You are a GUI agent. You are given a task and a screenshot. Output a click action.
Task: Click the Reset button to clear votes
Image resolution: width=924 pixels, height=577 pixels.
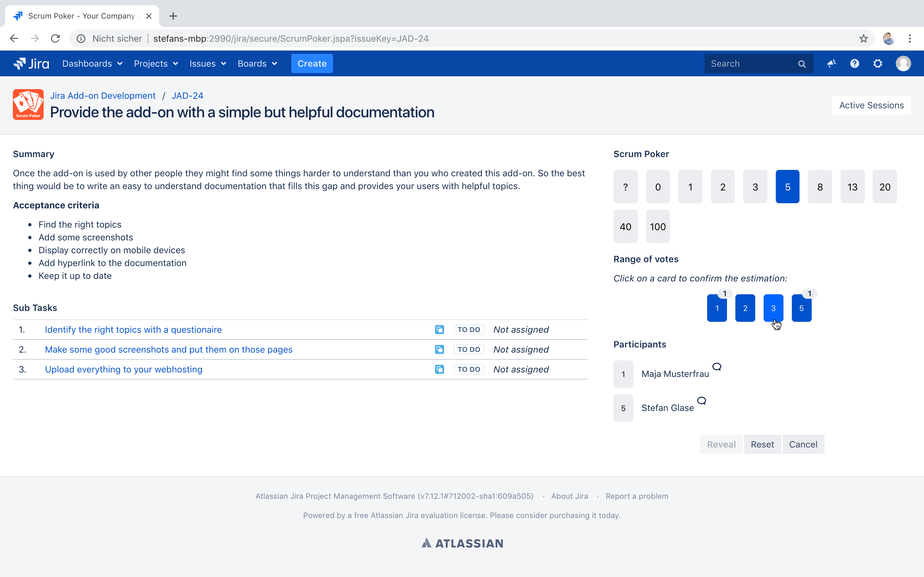tap(762, 444)
